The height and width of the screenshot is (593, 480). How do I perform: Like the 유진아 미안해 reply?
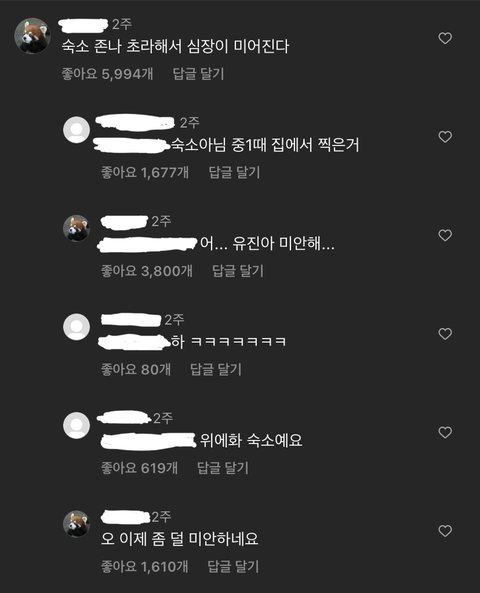click(445, 235)
